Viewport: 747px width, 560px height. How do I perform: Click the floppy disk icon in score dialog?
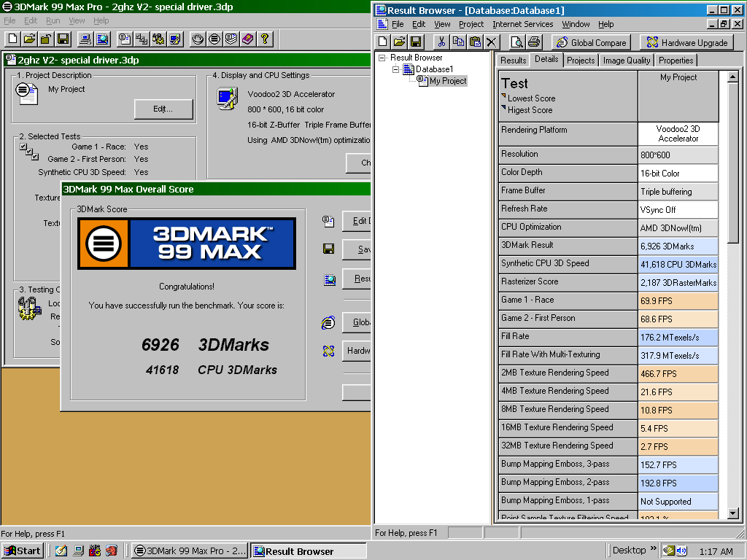pos(328,249)
